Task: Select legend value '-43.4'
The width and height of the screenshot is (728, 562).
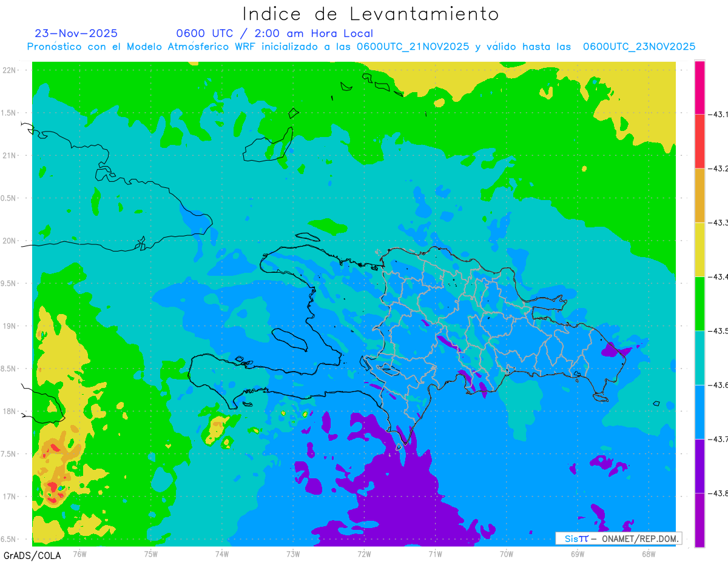Action: 718,277
